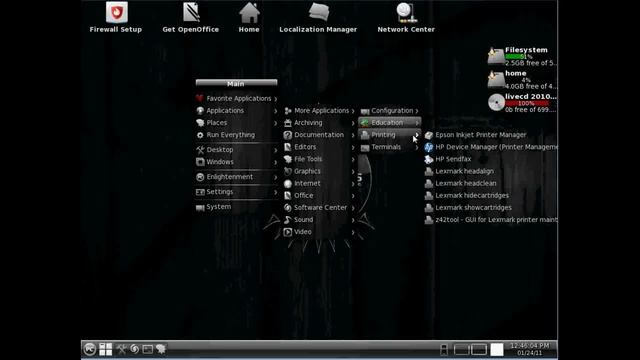Click the four-squares pager icon on taskbar

[106, 349]
